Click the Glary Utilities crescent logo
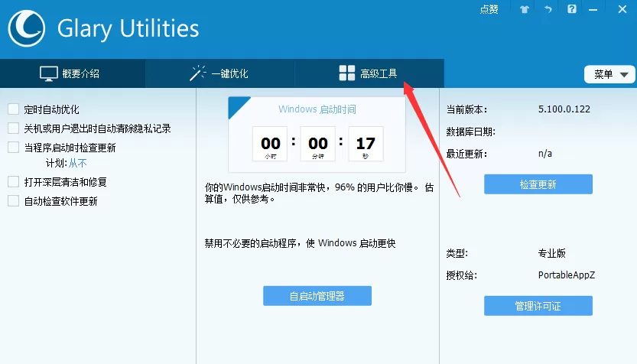The width and height of the screenshot is (637, 364). 27,28
